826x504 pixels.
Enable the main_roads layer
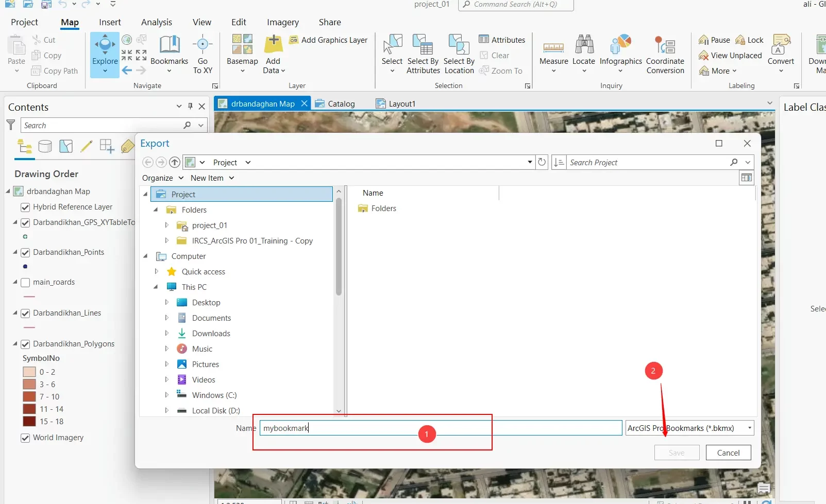click(x=25, y=282)
